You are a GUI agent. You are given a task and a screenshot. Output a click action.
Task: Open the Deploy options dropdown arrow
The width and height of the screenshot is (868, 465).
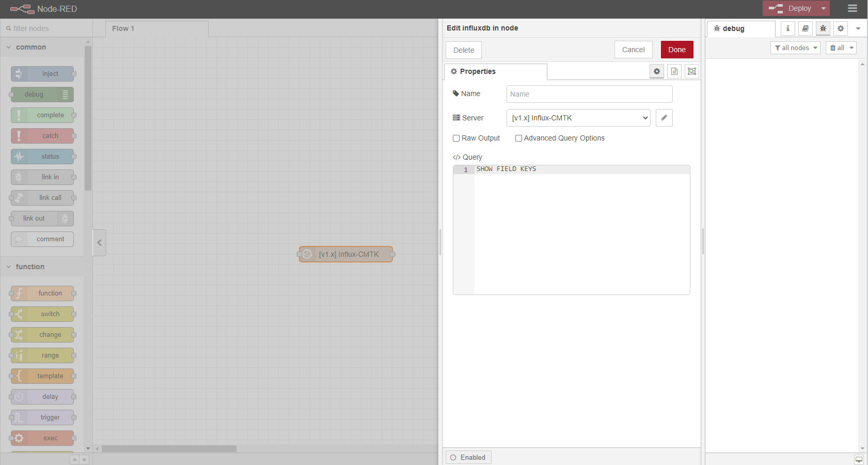(824, 8)
